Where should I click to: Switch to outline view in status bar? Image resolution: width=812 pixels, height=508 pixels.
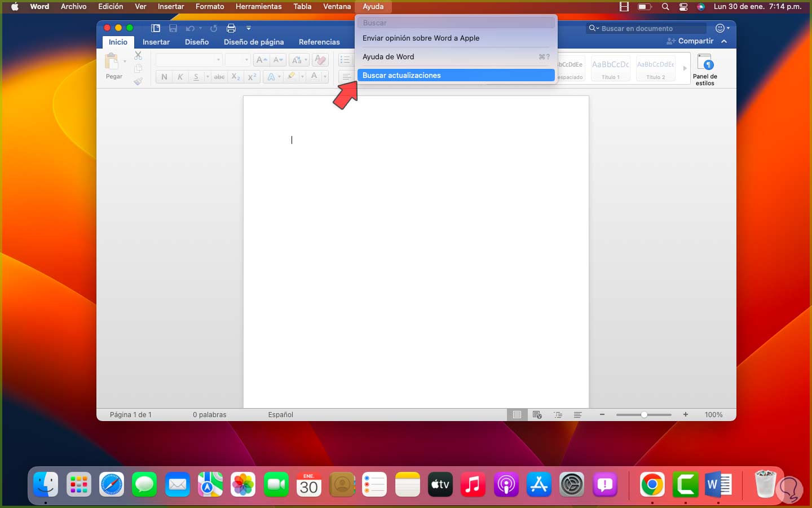point(558,415)
